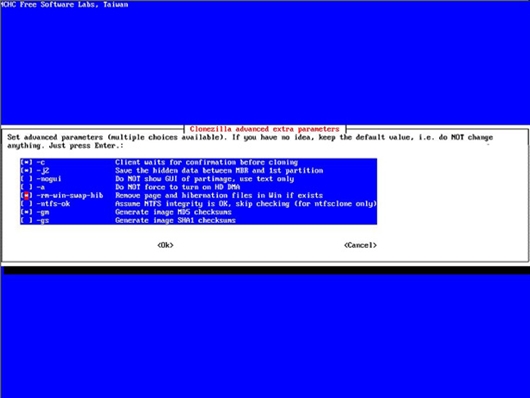Click the -ntfs-ok option label
The width and height of the screenshot is (530, 398).
tap(53, 204)
